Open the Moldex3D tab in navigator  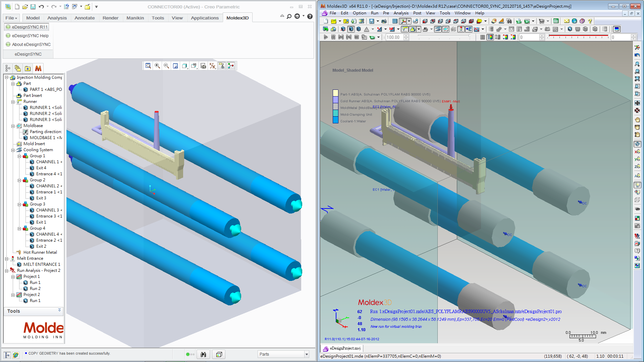[x=38, y=68]
